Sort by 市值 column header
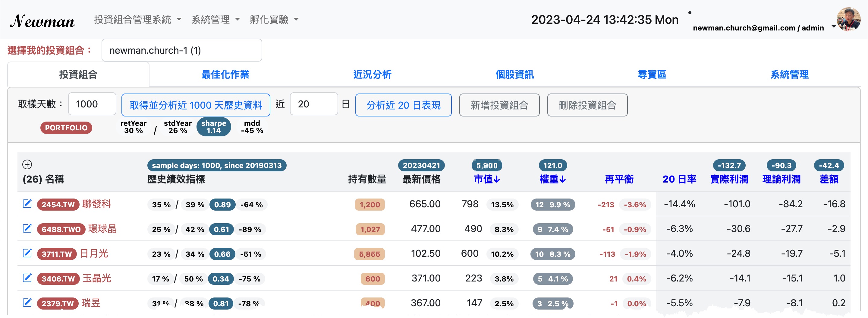Screen dimensions: 868x318 coord(486,179)
